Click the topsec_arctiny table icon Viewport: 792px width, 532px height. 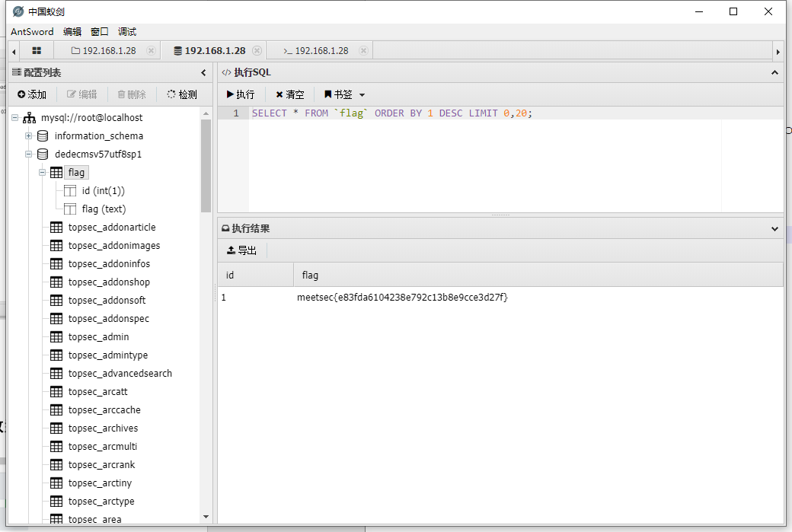(x=56, y=483)
